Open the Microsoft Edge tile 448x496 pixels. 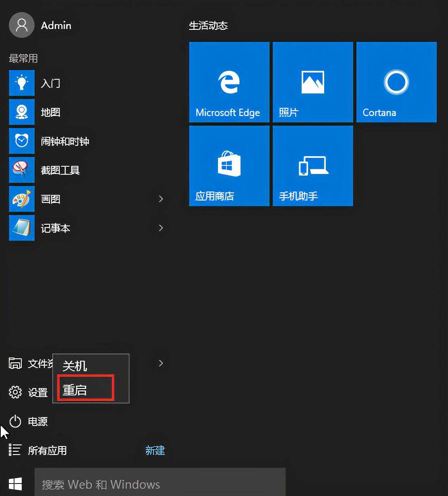point(229,82)
